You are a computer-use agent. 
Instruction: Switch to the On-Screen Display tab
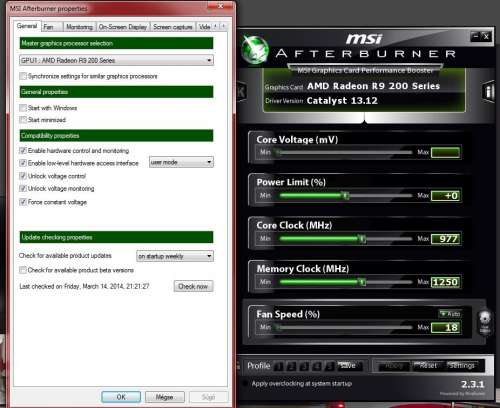123,27
